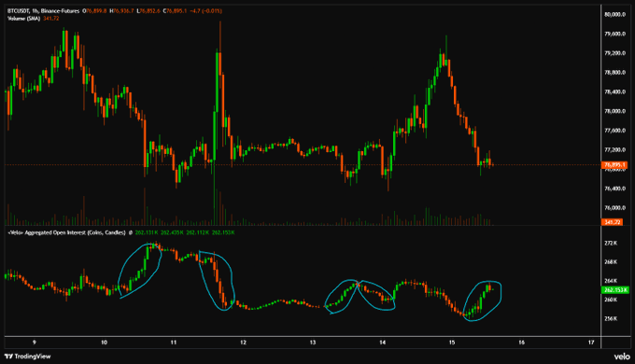
Task: Click the 78,400.0 price axis label
Action: click(x=614, y=91)
